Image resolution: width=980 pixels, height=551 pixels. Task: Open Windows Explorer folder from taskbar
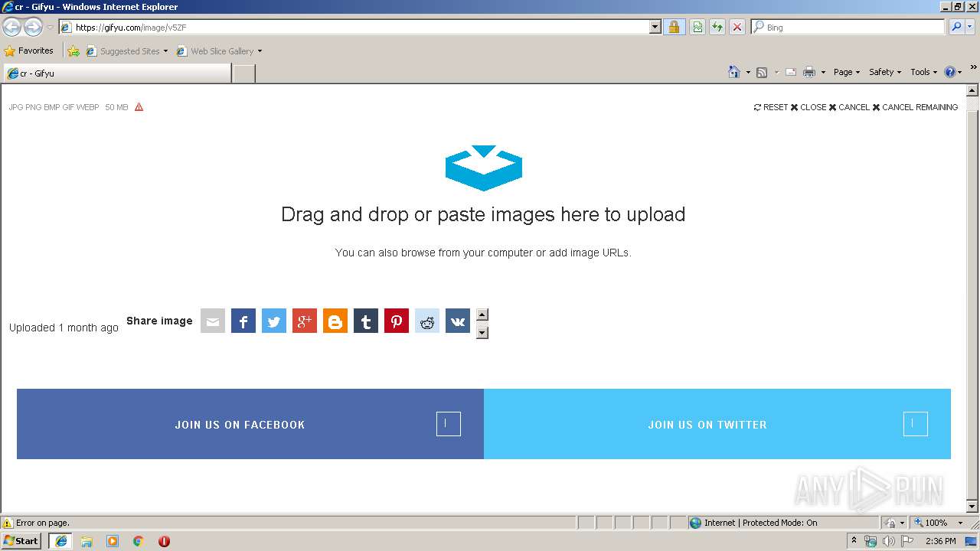[x=87, y=541]
